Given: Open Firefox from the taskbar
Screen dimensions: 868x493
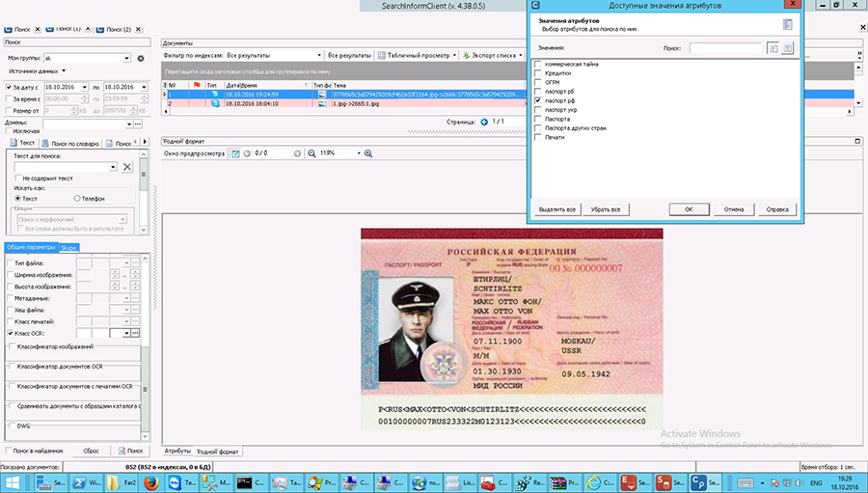Looking at the screenshot, I should (151, 482).
